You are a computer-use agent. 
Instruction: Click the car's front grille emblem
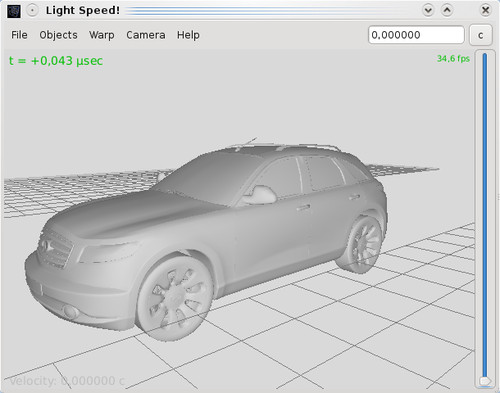click(45, 246)
